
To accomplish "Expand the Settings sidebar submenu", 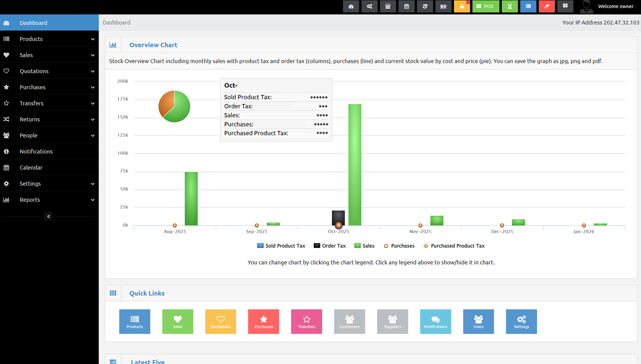I will [49, 184].
